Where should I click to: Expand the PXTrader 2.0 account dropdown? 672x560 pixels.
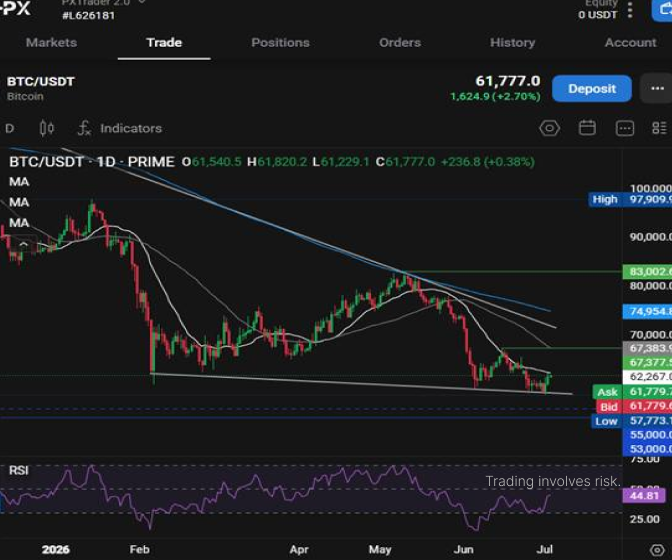pyautogui.click(x=103, y=3)
